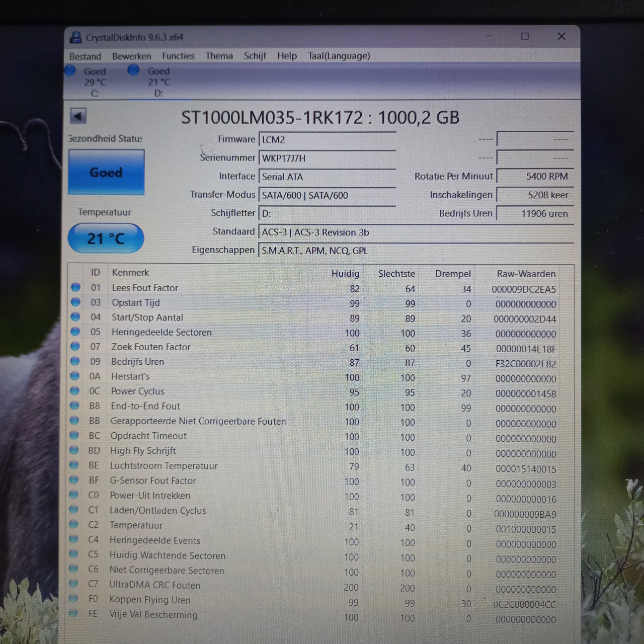Viewport: 644px width, 644px height.
Task: Click status dot of G-Sensor Fout Factor
Action: [x=74, y=480]
